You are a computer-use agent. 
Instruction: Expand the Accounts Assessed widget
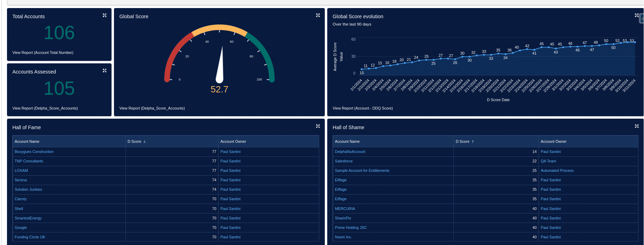pos(105,71)
